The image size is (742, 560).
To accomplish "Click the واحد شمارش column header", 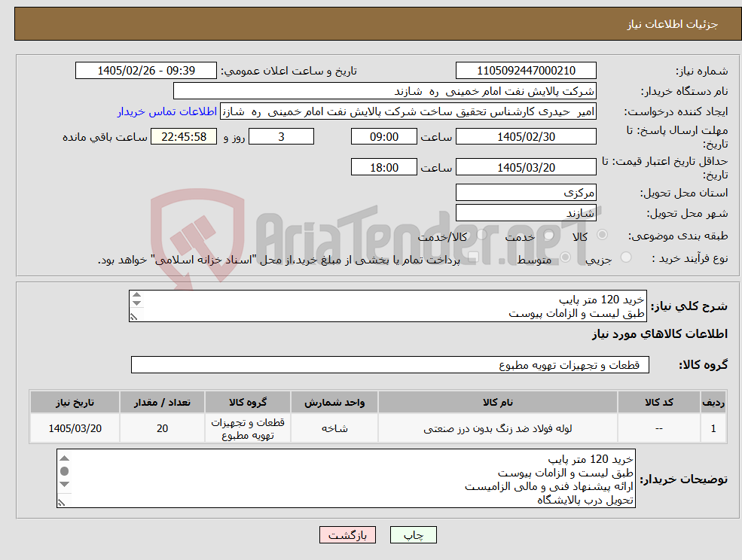I will pyautogui.click(x=334, y=402).
